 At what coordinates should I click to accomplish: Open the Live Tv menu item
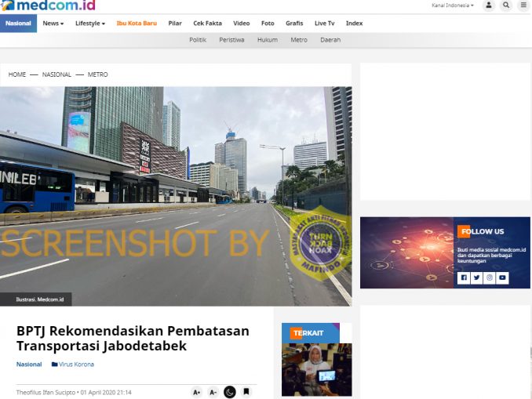324,24
